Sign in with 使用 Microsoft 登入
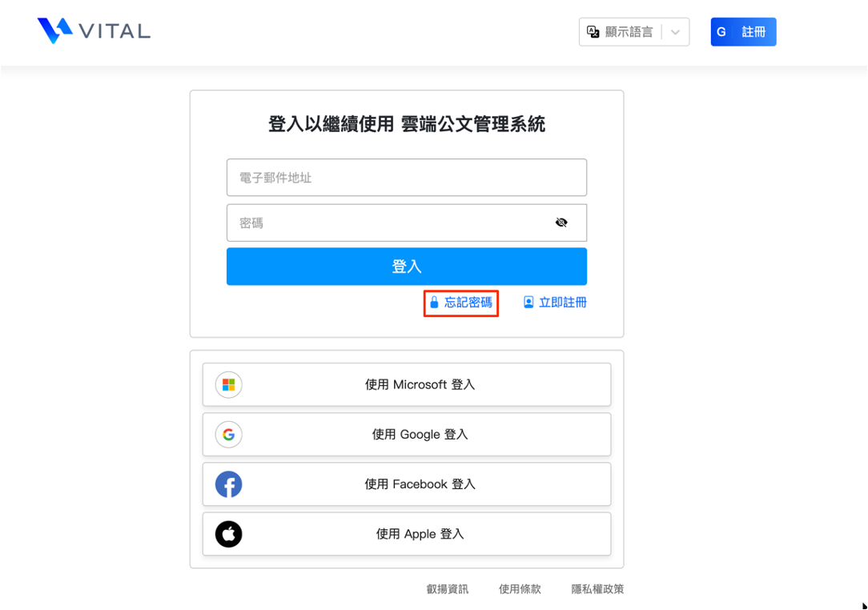This screenshot has height=610, width=868. point(406,385)
